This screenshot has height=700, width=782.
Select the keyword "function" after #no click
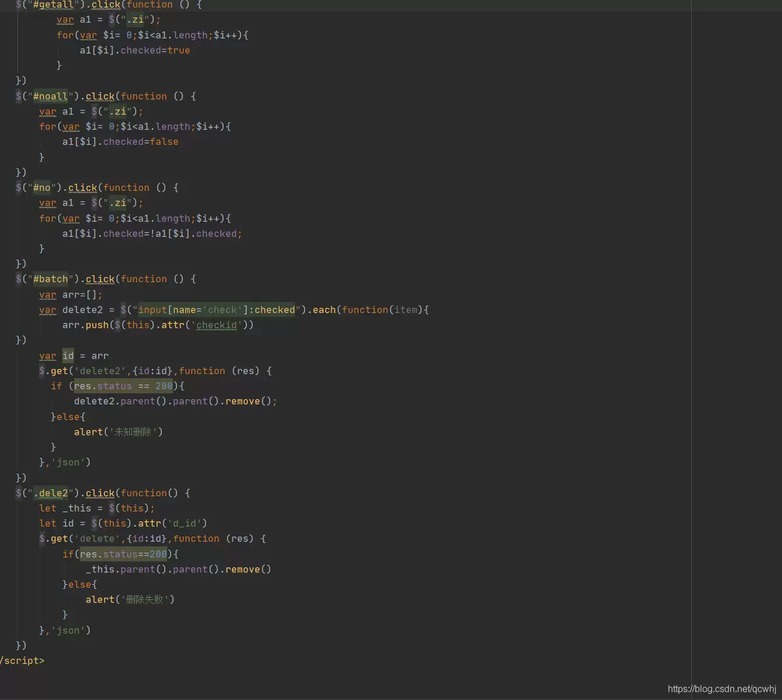(x=126, y=187)
